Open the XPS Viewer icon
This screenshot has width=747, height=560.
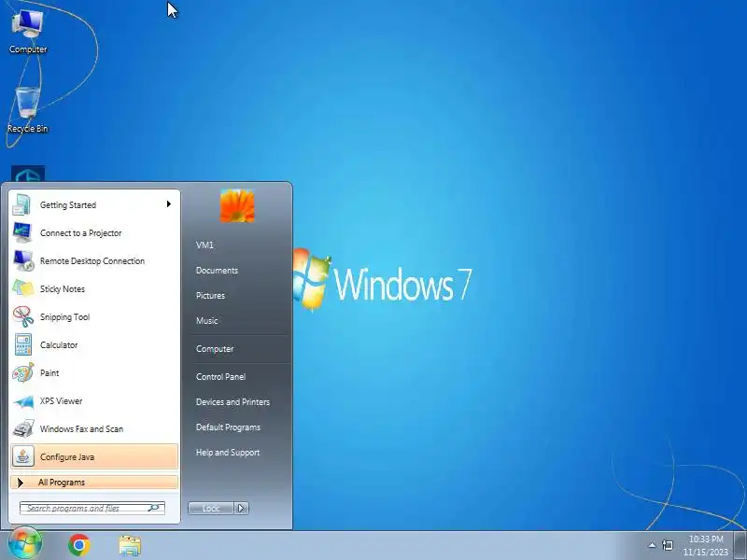click(22, 401)
